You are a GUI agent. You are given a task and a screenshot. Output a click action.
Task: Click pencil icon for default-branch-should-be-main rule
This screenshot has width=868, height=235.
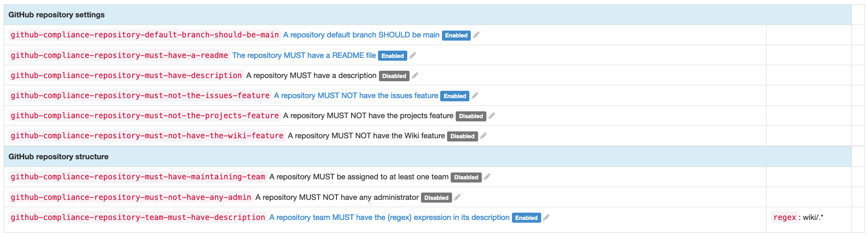click(476, 35)
